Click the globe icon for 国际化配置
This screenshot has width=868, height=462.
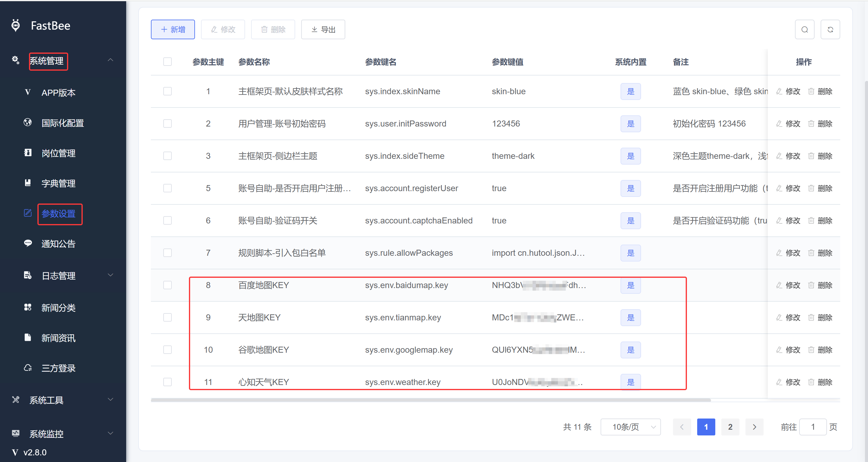click(28, 122)
